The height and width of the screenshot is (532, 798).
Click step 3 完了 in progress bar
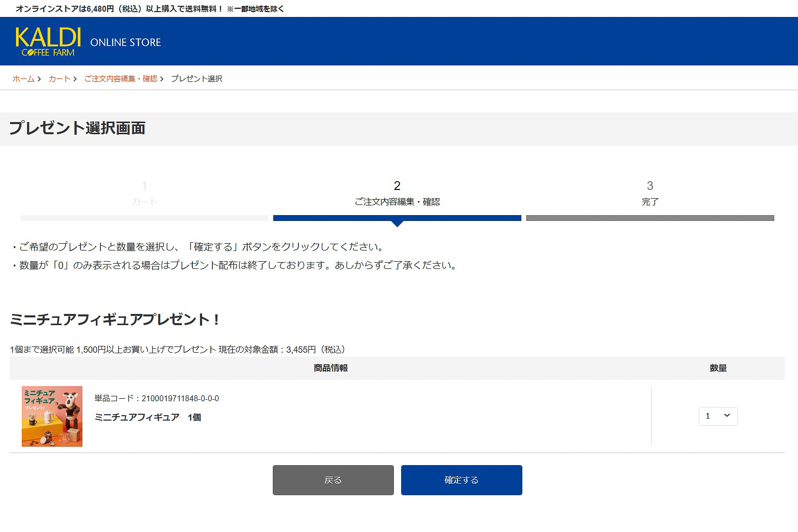coord(650,193)
